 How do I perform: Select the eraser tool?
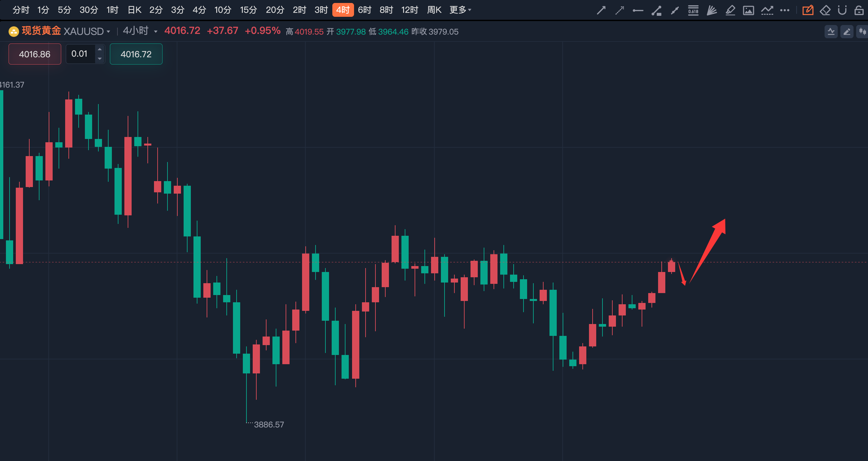(825, 10)
